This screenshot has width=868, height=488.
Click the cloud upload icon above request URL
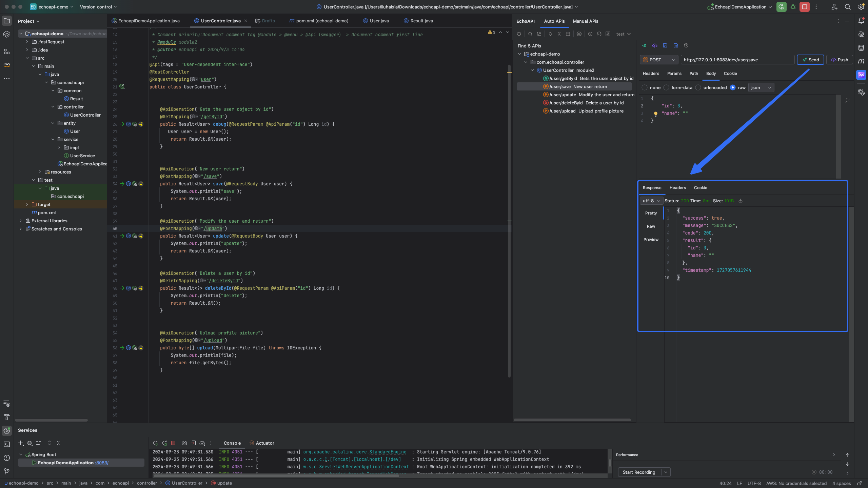click(x=654, y=45)
